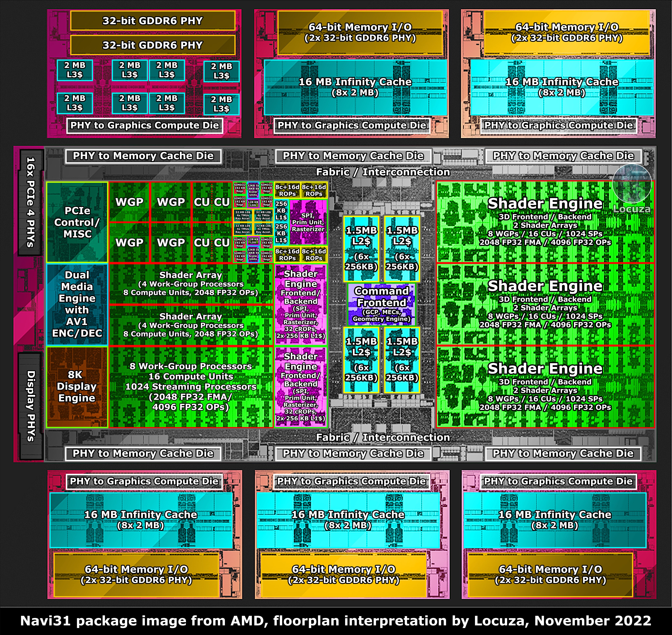The width and height of the screenshot is (672, 635).
Task: Select top-left PHY to Graphics Compute Die label
Action: (x=145, y=126)
